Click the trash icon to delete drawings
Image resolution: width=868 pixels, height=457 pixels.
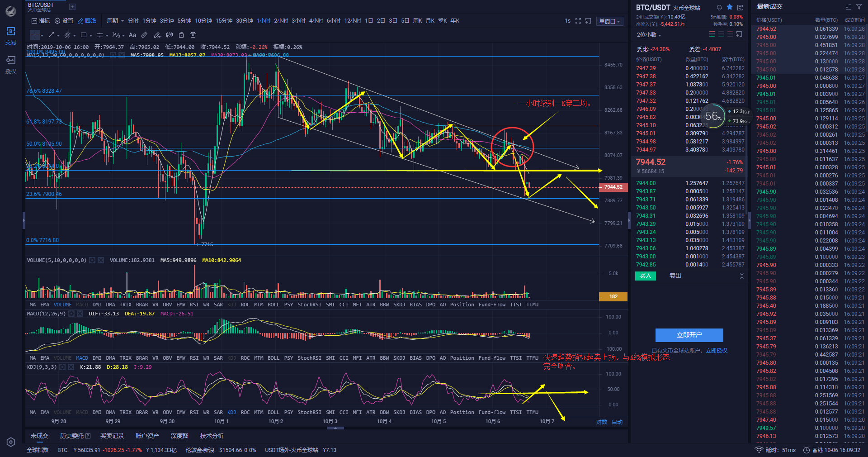click(193, 35)
